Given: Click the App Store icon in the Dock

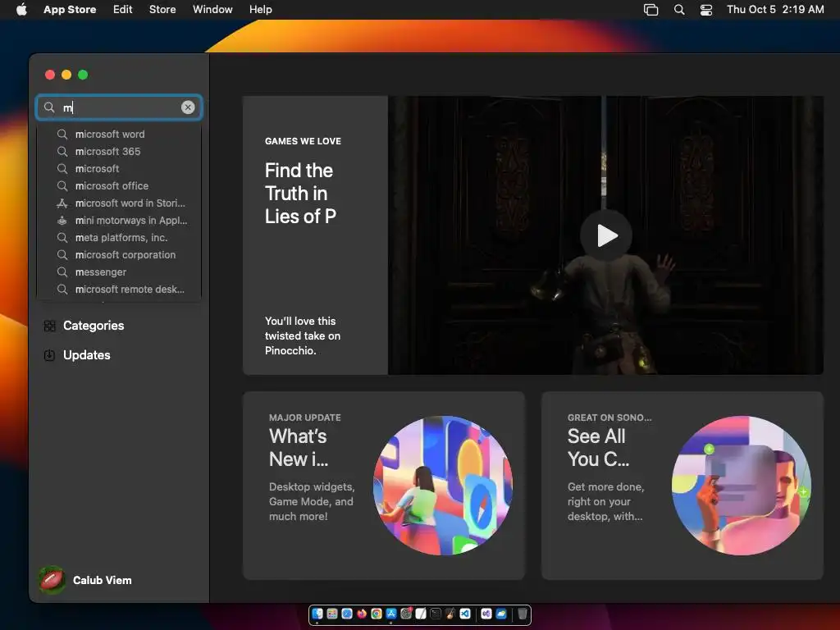Looking at the screenshot, I should pyautogui.click(x=391, y=614).
